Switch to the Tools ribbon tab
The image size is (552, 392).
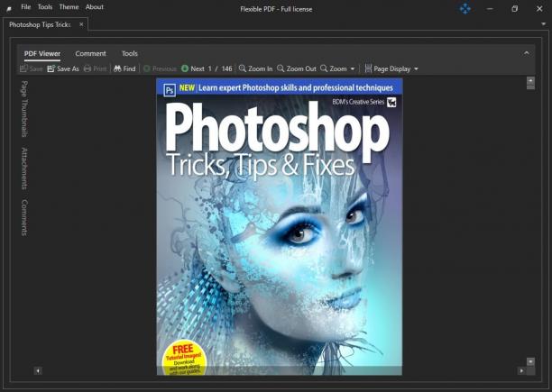pyautogui.click(x=130, y=53)
